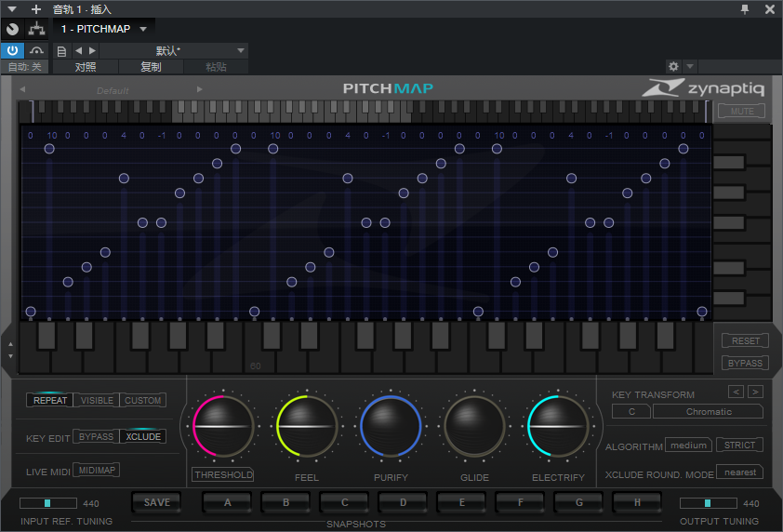
Task: Select next Pitchmap preset beside Default
Action: pos(200,89)
